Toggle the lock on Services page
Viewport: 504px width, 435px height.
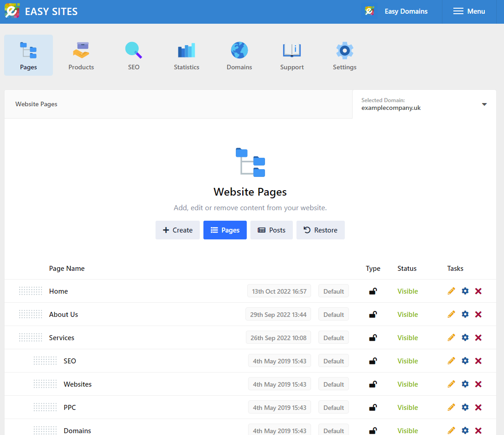pyautogui.click(x=373, y=338)
